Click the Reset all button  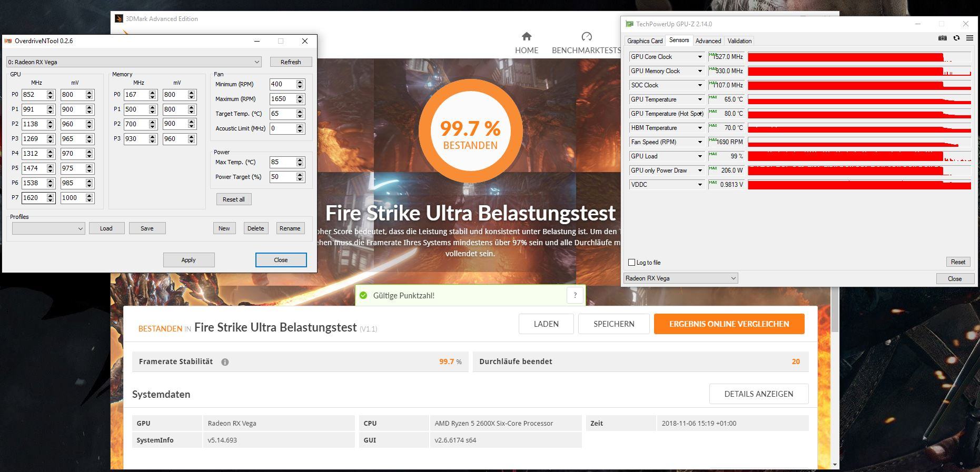coord(234,199)
